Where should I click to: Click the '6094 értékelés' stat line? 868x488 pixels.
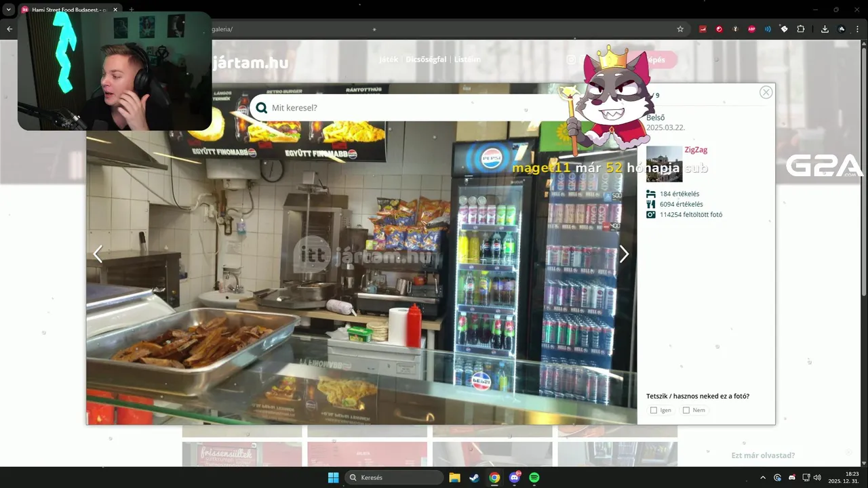(x=681, y=204)
